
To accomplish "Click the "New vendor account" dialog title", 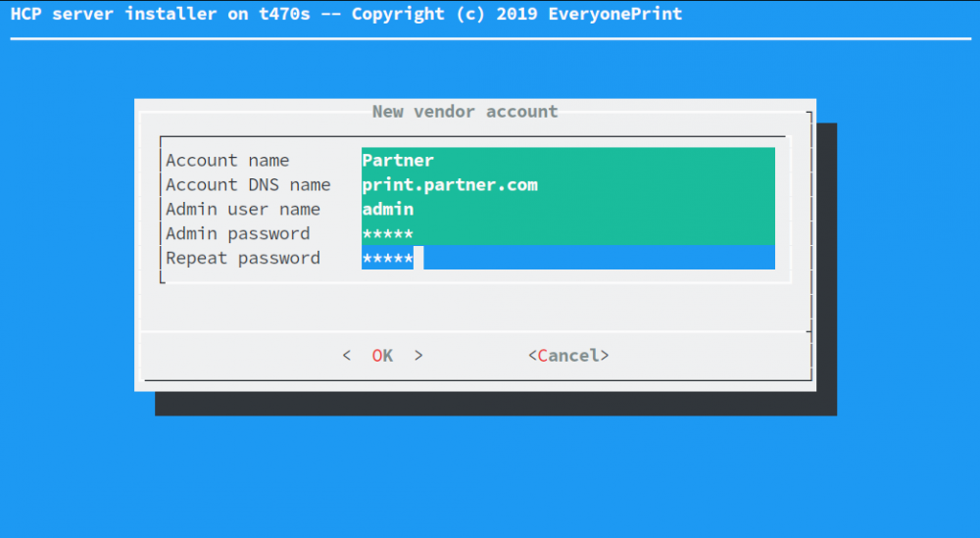I will point(465,112).
